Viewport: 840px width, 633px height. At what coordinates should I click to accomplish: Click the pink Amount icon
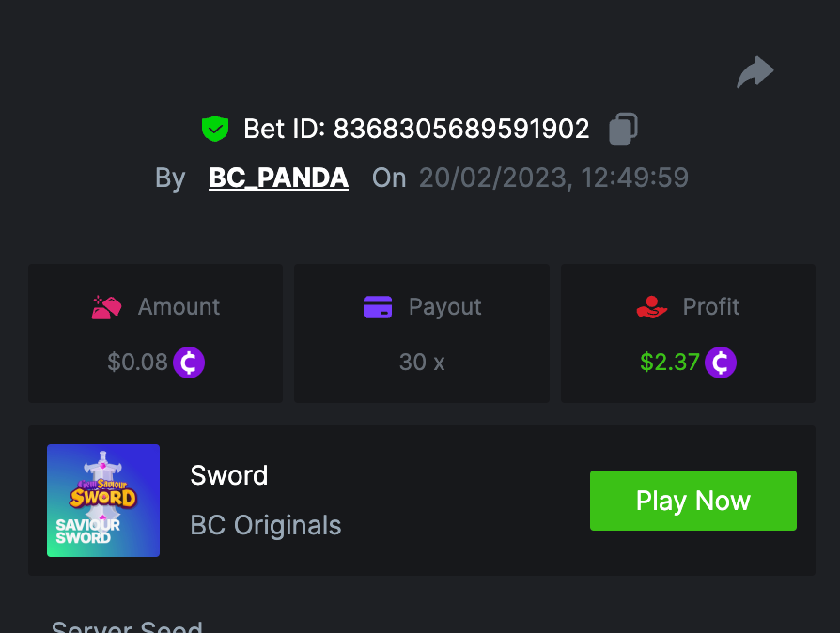(x=106, y=307)
